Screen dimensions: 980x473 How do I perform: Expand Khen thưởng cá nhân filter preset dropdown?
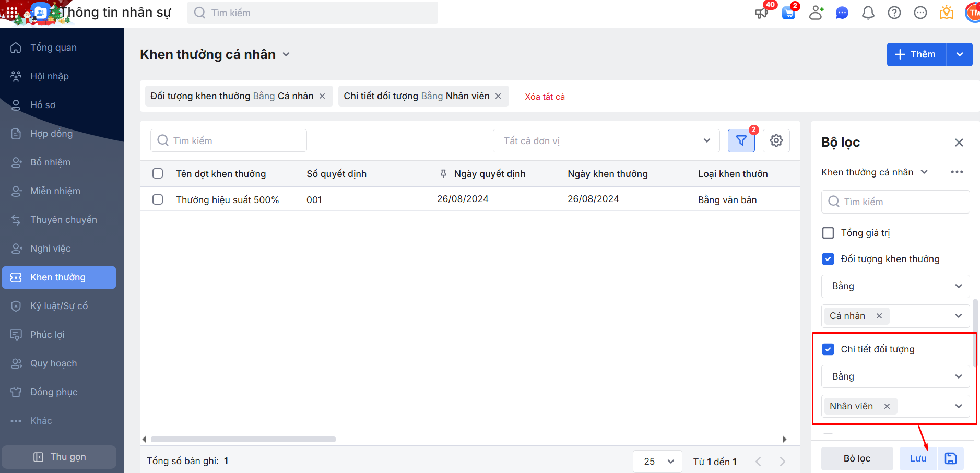click(924, 172)
